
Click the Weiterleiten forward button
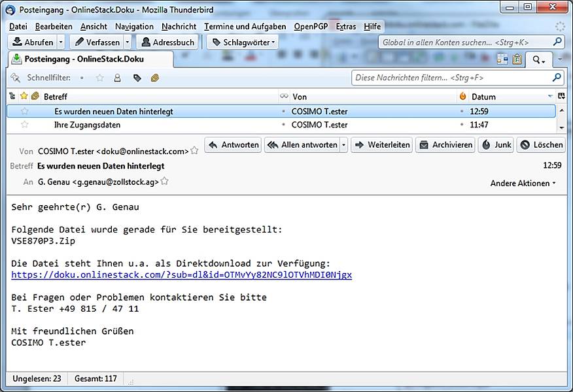coord(382,145)
